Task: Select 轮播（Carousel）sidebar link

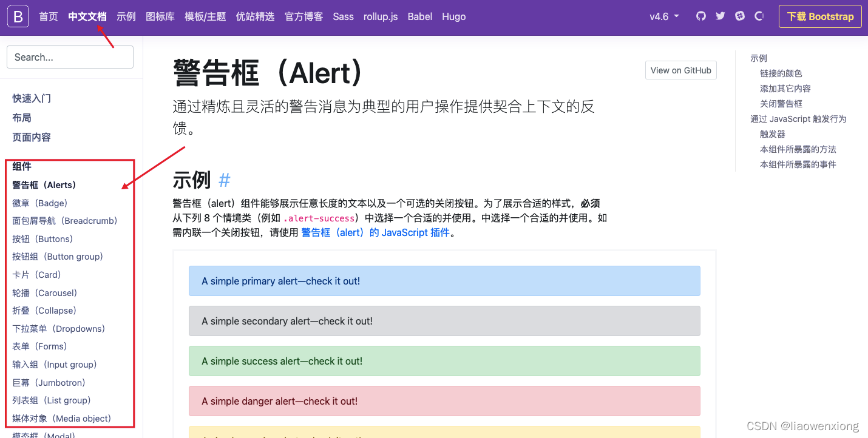Action: point(44,292)
